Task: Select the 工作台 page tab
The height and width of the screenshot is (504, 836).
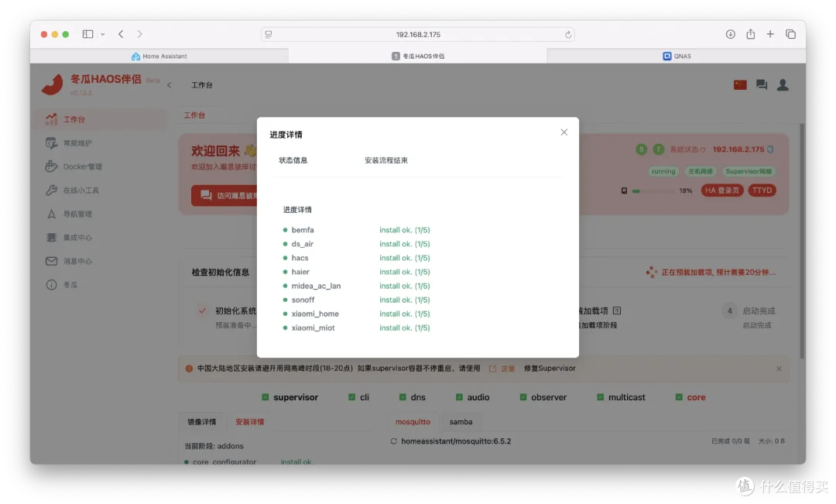Action: tap(194, 115)
